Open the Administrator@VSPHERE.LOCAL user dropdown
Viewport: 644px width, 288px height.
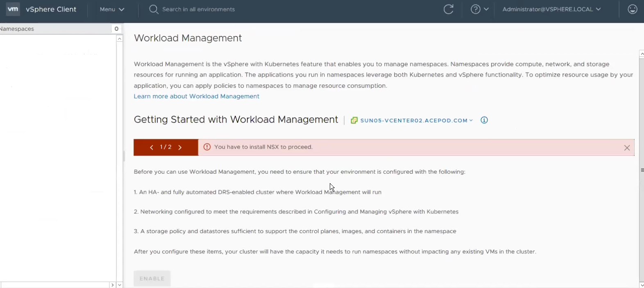pyautogui.click(x=551, y=9)
